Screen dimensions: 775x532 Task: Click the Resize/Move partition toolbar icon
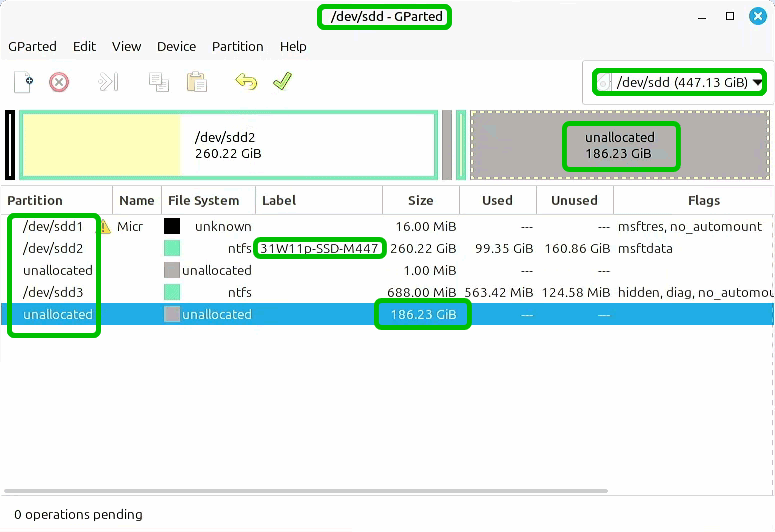(x=108, y=82)
